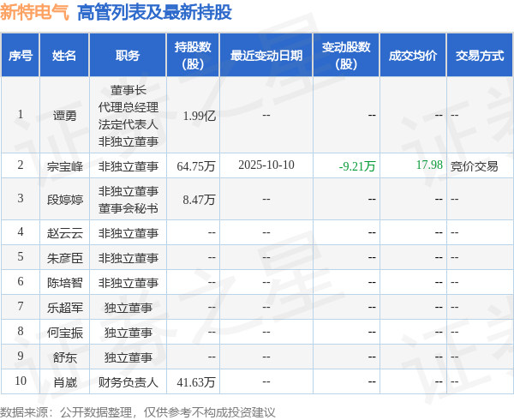The height and width of the screenshot is (420, 514).
Task: Select the name 谭勇 in row 1
Action: [x=64, y=116]
